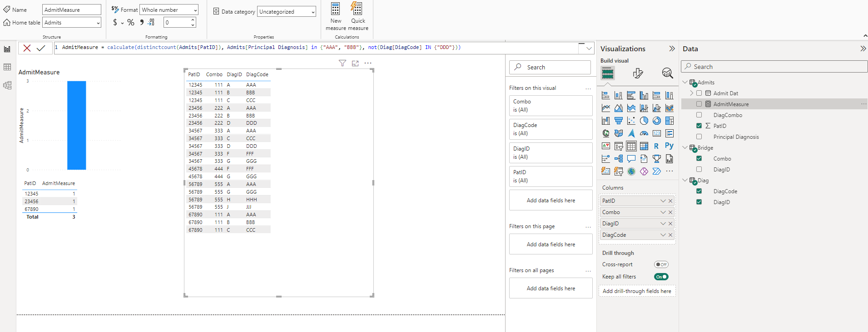The image size is (868, 332).
Task: Check the DiagCombo field checkbox
Action: coord(699,115)
